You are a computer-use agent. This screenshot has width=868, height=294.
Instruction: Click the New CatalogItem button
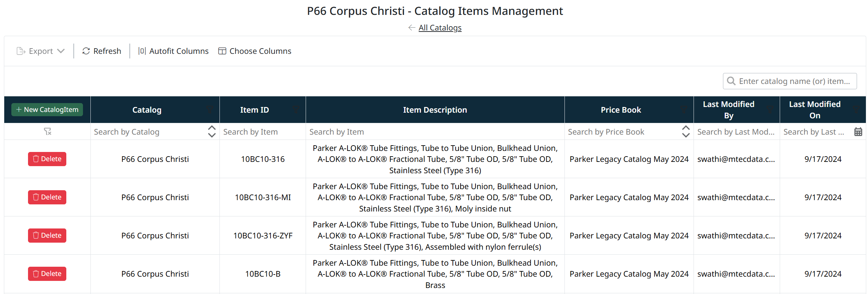47,110
